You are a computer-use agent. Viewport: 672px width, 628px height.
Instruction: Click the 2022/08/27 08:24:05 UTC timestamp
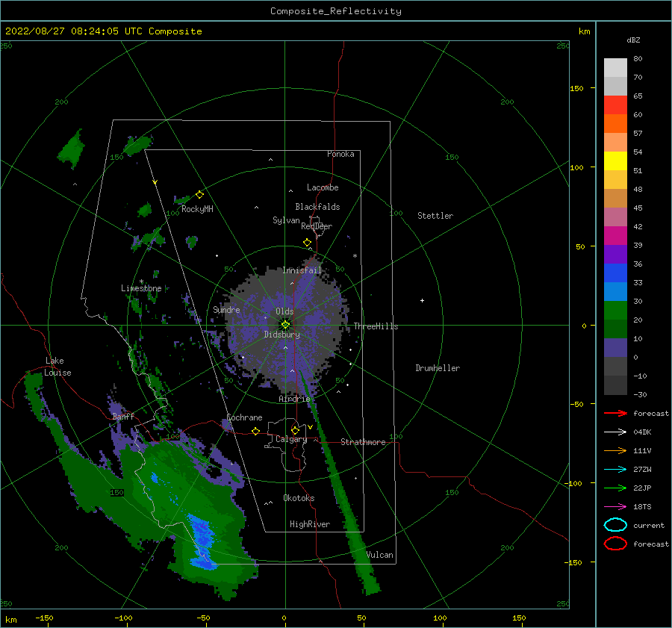pyautogui.click(x=73, y=31)
